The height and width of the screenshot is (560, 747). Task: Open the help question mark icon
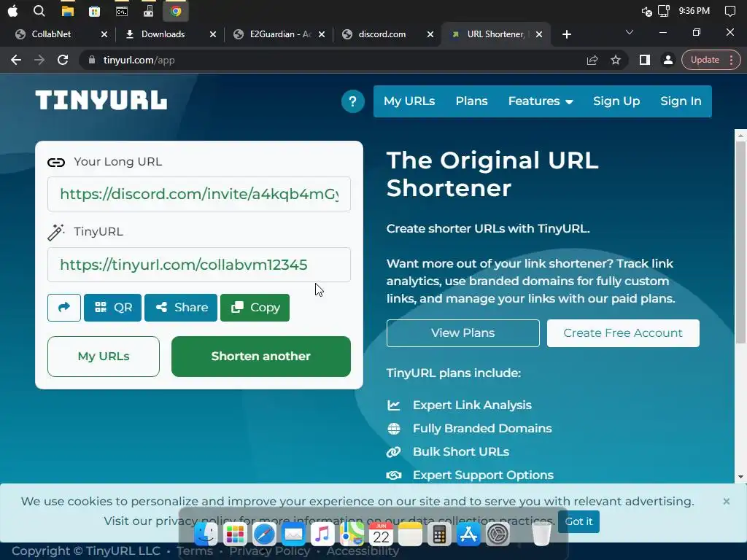click(352, 101)
